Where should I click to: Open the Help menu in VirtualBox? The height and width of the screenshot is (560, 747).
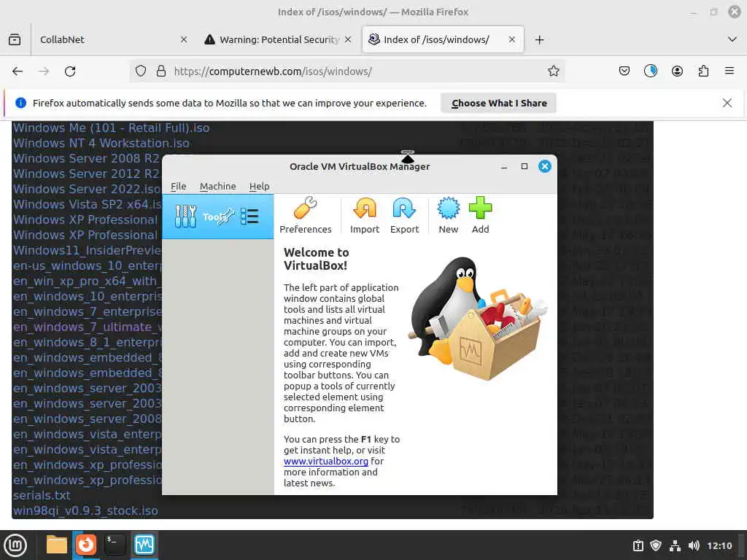pyautogui.click(x=259, y=186)
